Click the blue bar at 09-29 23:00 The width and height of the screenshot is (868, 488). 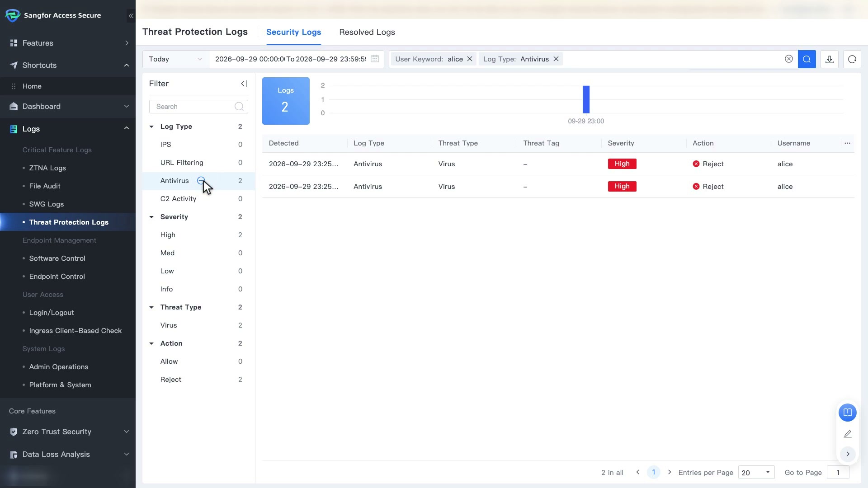(x=586, y=99)
